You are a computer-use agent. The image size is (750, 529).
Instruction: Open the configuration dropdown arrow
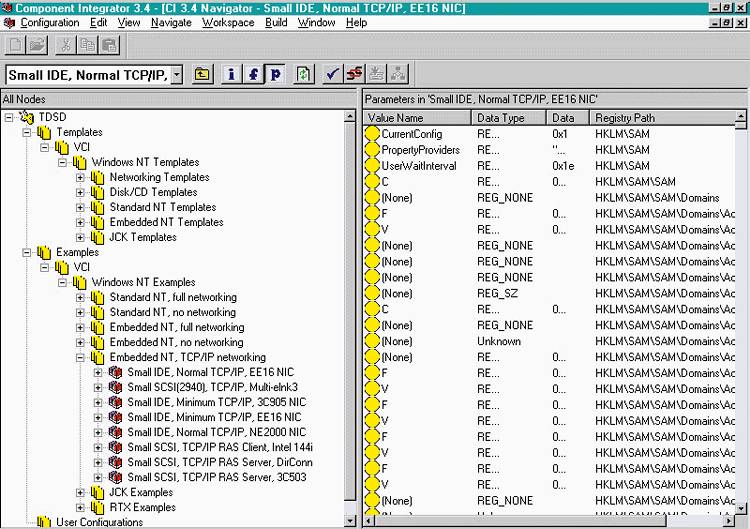point(177,75)
